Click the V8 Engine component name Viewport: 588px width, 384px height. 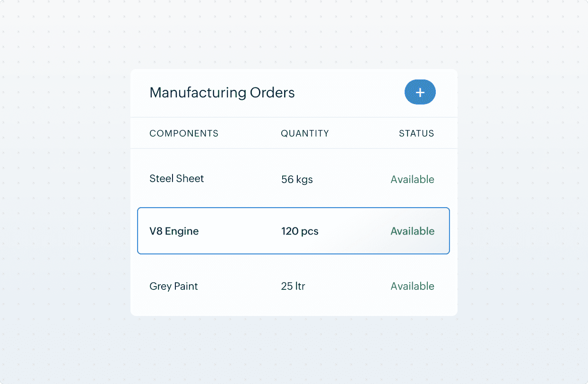point(173,231)
